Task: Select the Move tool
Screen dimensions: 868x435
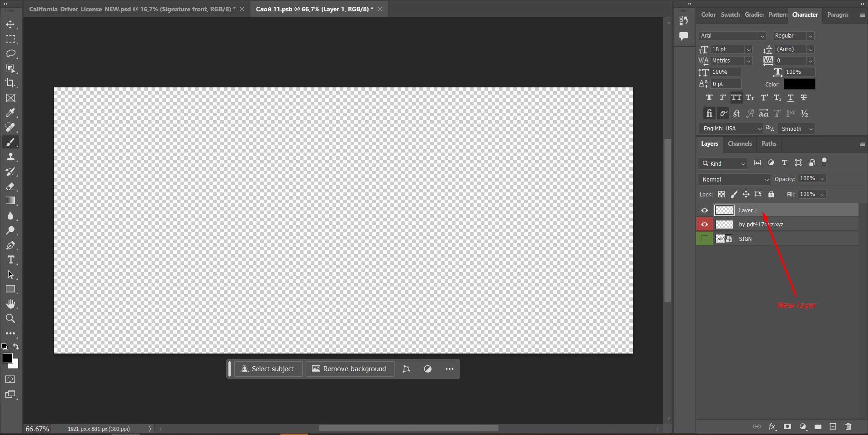Action: click(x=10, y=25)
